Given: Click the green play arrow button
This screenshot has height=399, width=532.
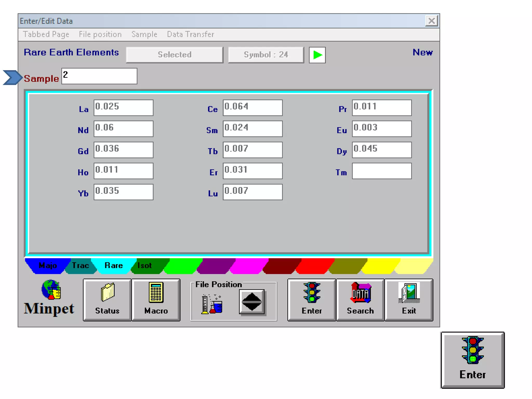Looking at the screenshot, I should pyautogui.click(x=317, y=55).
